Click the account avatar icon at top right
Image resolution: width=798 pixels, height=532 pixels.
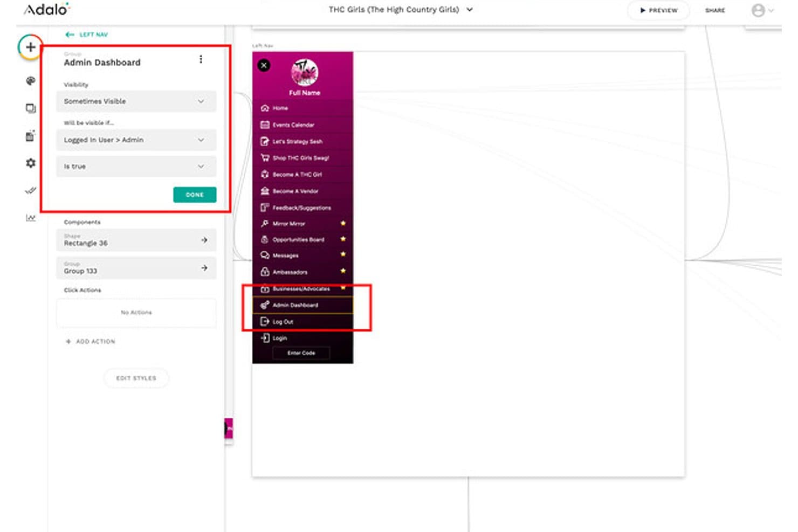758,10
